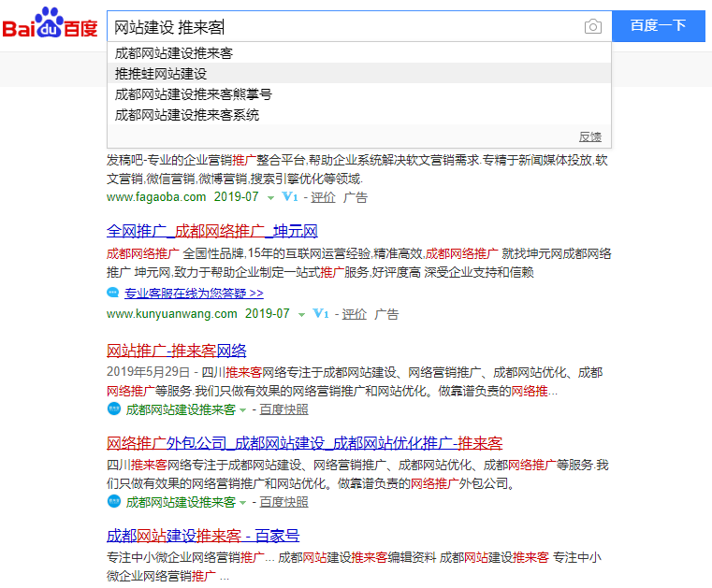Click site icon under 网络推广外包公司 result
Viewport: 712px width, 588px height.
click(x=113, y=502)
